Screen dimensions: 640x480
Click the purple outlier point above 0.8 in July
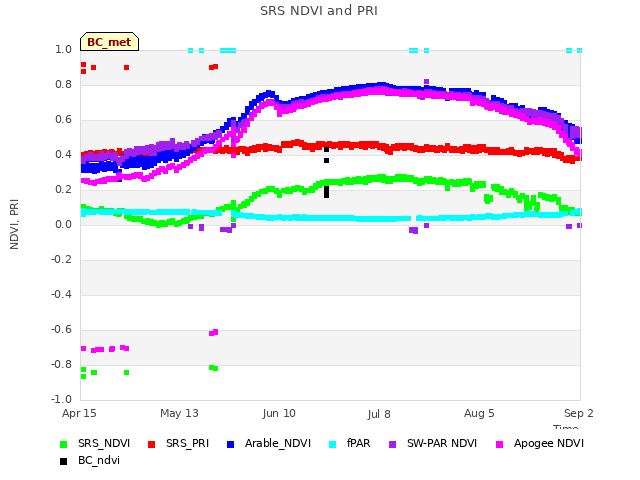click(x=427, y=82)
